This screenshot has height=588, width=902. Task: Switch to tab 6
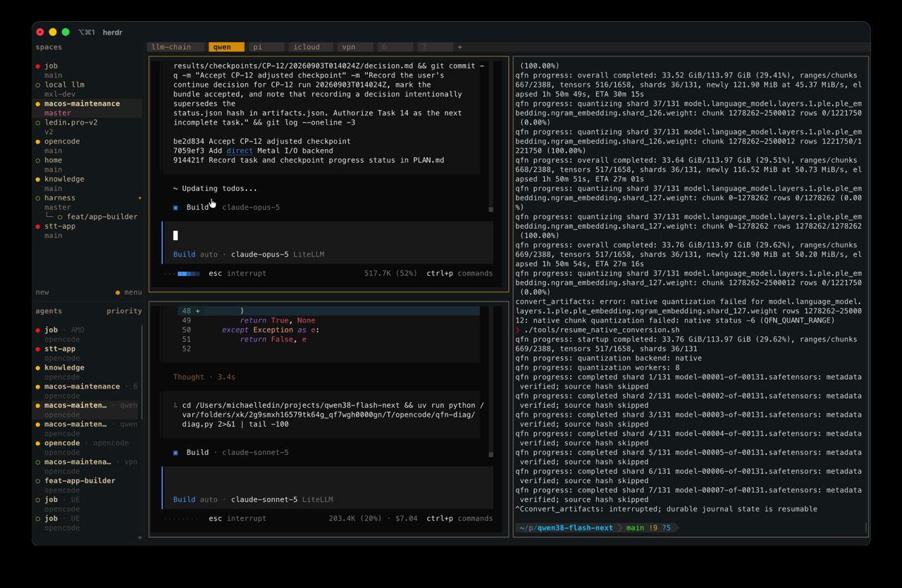(x=395, y=47)
